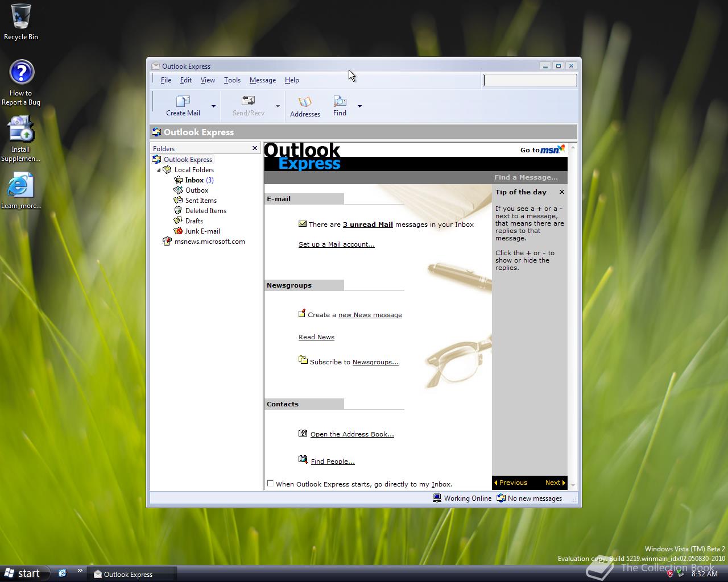Viewport: 728px width, 582px height.
Task: Open the Drafts folder icon
Action: 179,221
